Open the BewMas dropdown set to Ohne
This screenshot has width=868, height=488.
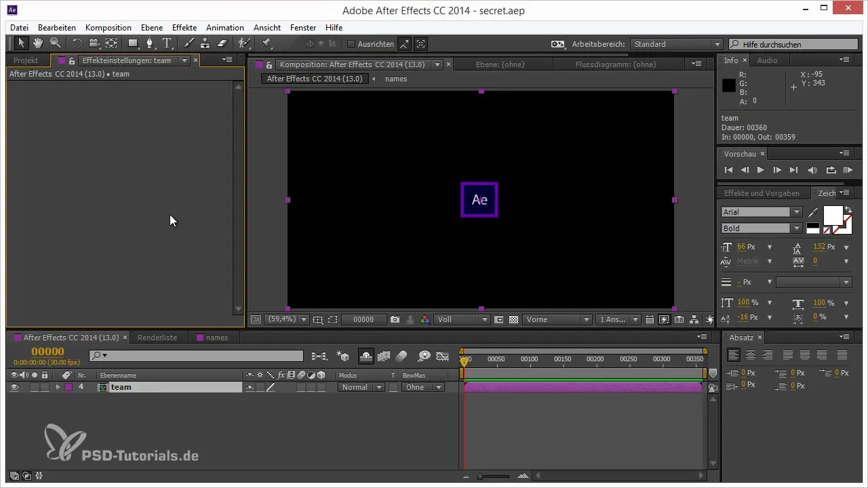422,387
